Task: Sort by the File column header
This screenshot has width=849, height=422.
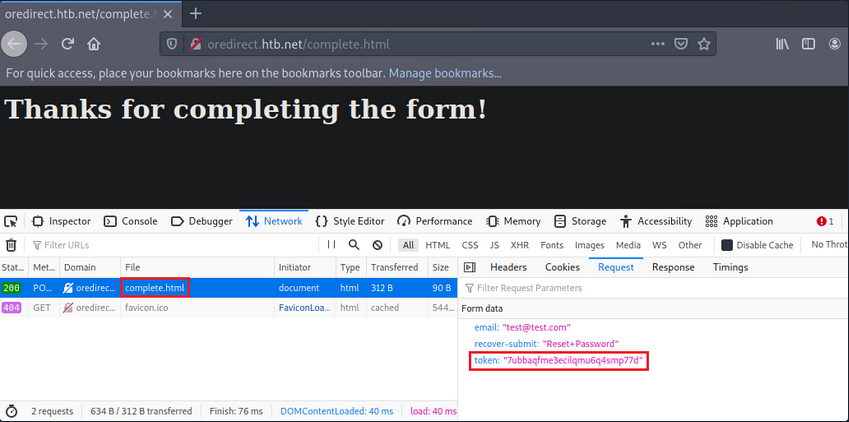Action: pyautogui.click(x=197, y=268)
